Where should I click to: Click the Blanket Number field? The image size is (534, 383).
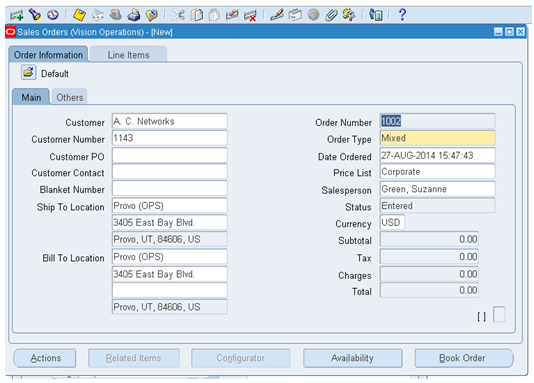170,188
